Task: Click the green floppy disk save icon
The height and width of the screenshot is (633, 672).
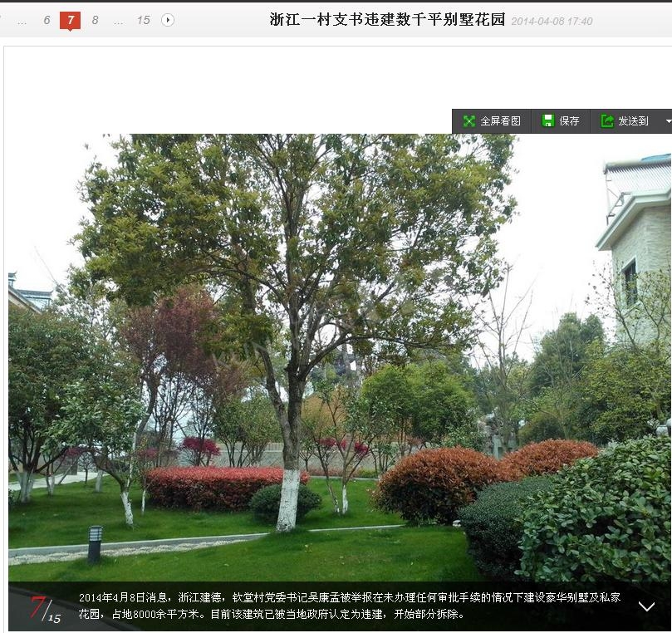Action: pyautogui.click(x=547, y=120)
